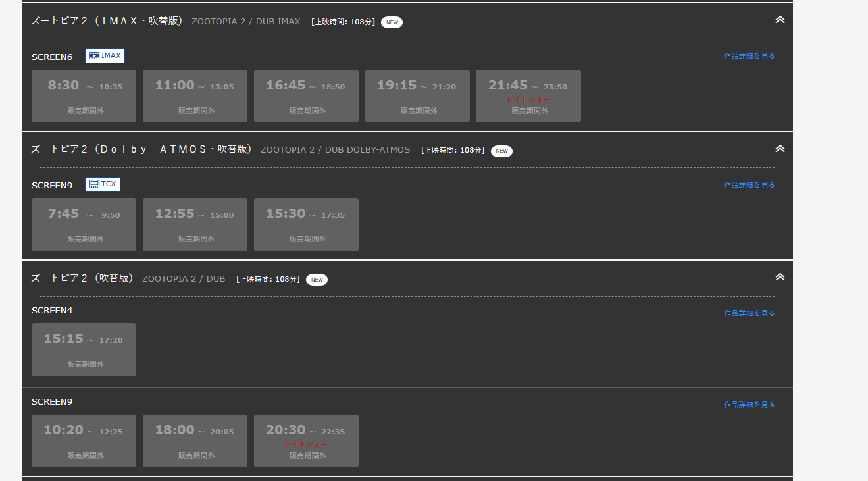868x481 pixels.
Task: Click NEW badge on IMAX dub title
Action: click(x=392, y=22)
